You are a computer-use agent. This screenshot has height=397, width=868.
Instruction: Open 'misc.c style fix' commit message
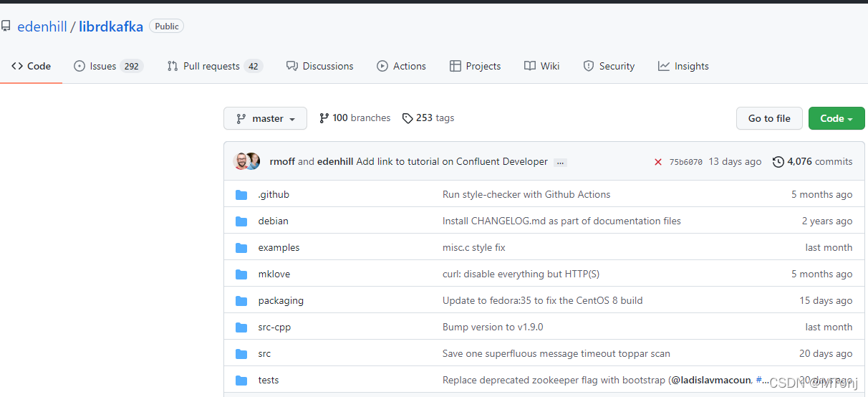click(474, 247)
